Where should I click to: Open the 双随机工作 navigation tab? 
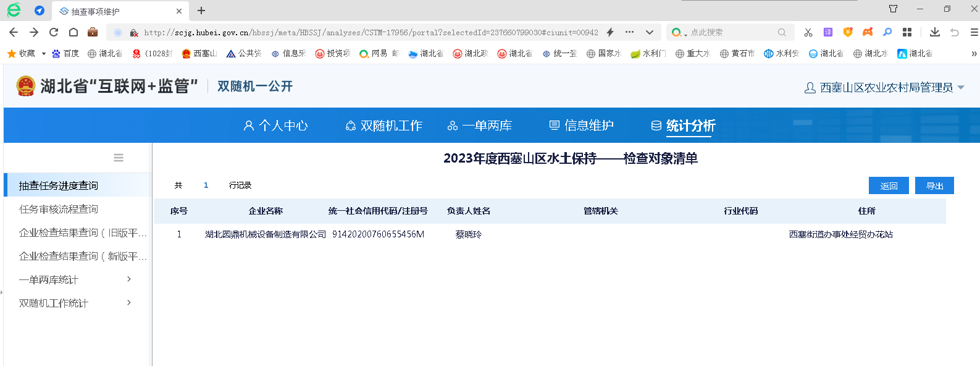383,126
